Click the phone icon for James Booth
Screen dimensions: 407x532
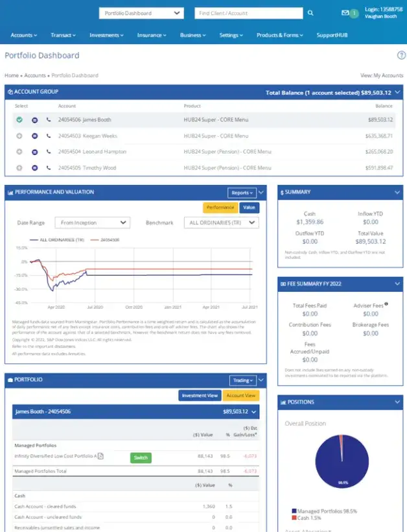49,119
